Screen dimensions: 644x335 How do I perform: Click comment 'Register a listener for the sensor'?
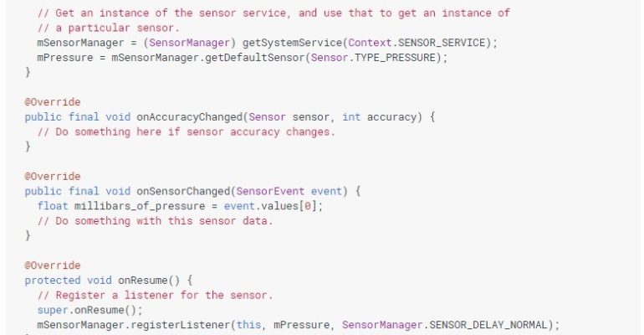point(155,295)
